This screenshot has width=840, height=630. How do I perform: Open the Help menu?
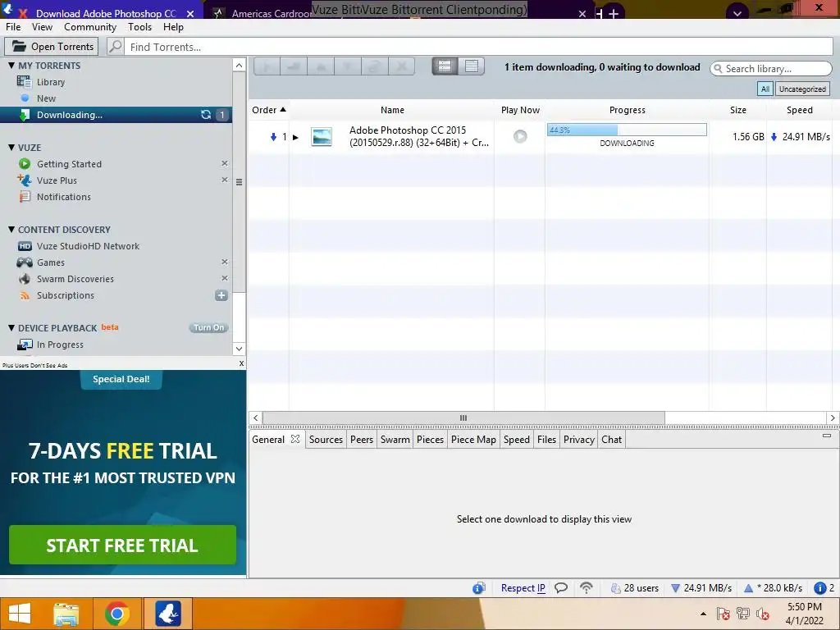click(173, 27)
